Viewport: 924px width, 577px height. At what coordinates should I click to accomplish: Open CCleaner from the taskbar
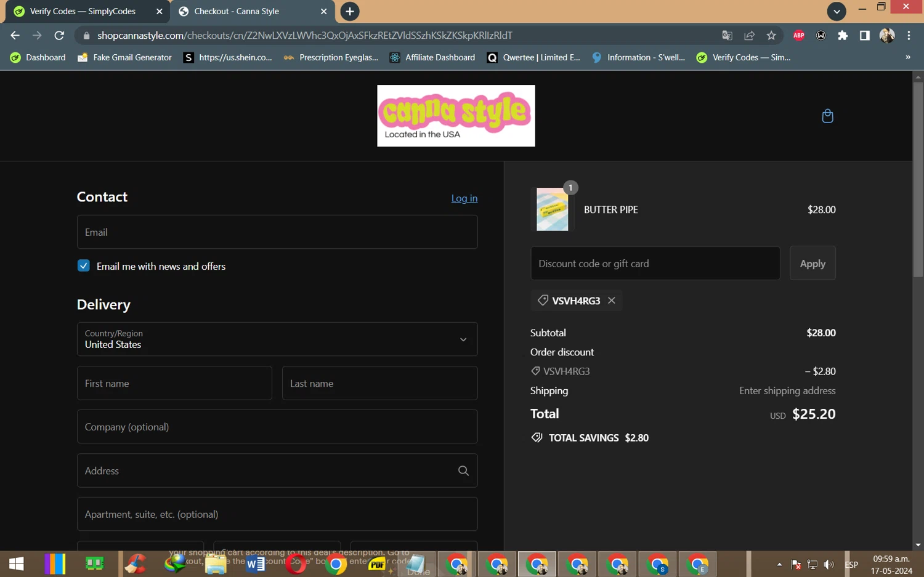click(x=135, y=563)
